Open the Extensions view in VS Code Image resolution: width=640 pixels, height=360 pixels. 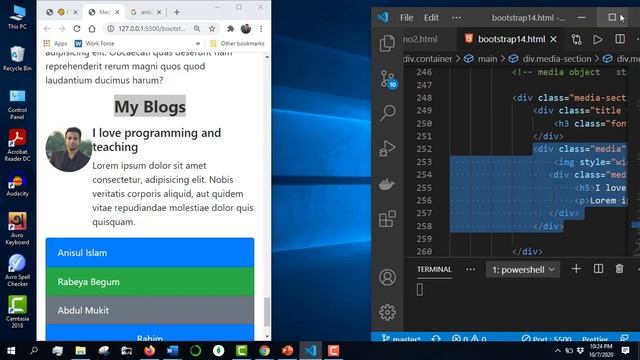click(387, 219)
